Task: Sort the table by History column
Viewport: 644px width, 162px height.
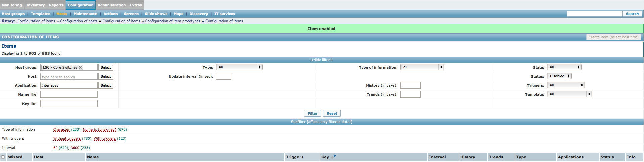Action: point(468,157)
